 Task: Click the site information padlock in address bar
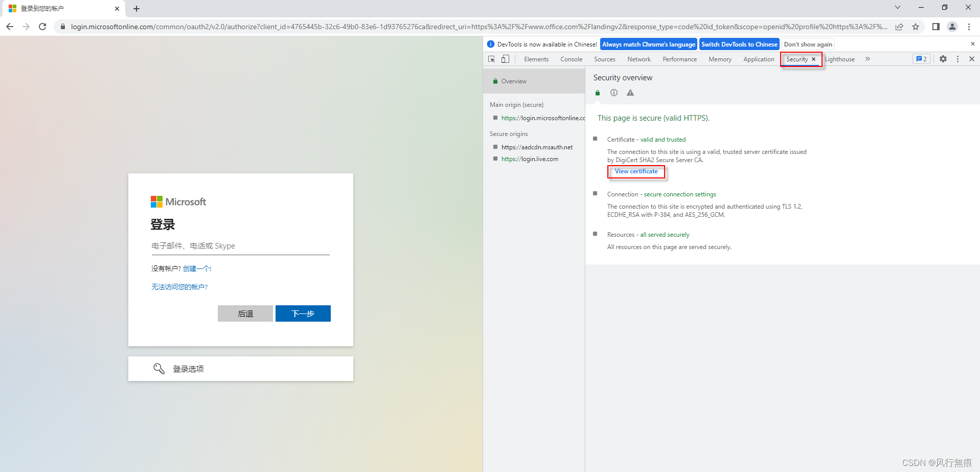coord(62,27)
